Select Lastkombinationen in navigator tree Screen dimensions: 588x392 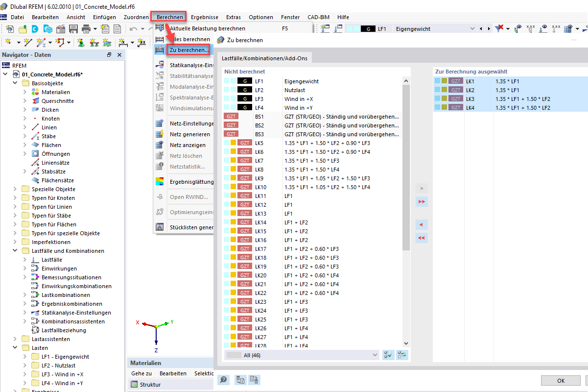pyautogui.click(x=66, y=295)
